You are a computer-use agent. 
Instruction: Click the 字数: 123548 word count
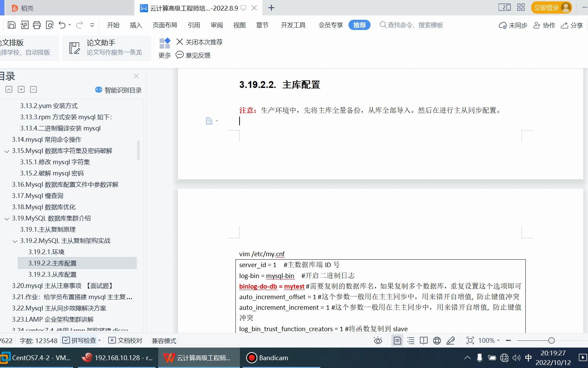click(x=38, y=341)
